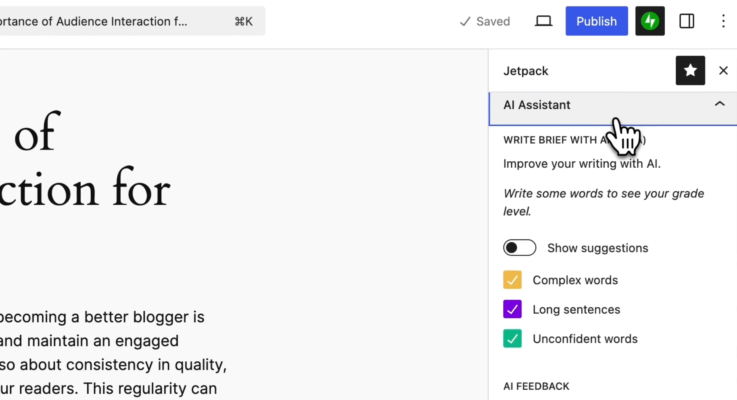This screenshot has height=400, width=737.
Task: Uncheck the Complex words checkbox
Action: tap(512, 280)
